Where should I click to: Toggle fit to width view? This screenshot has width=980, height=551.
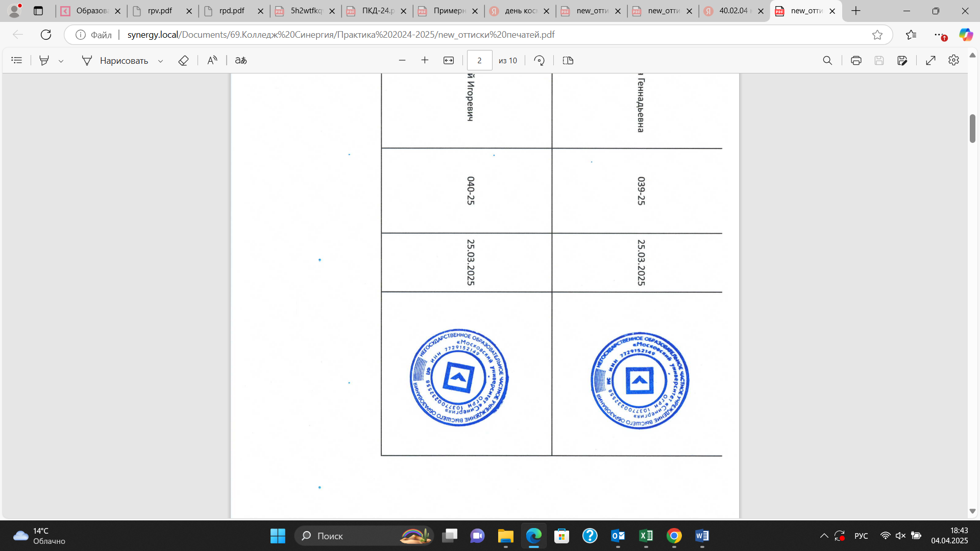[x=449, y=60]
